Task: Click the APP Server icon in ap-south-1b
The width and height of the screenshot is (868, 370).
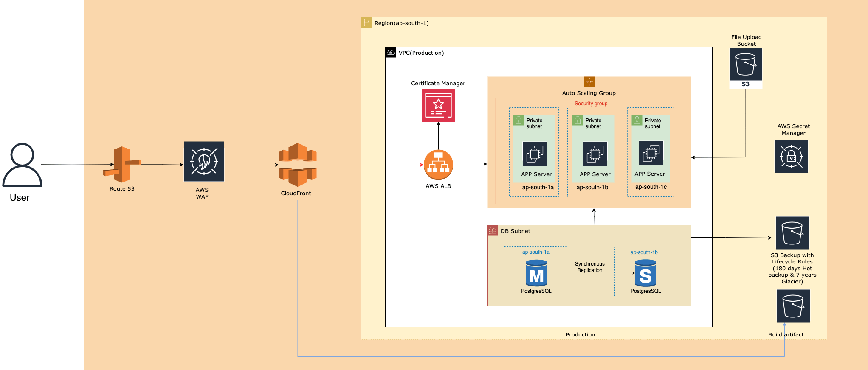Action: [x=595, y=154]
